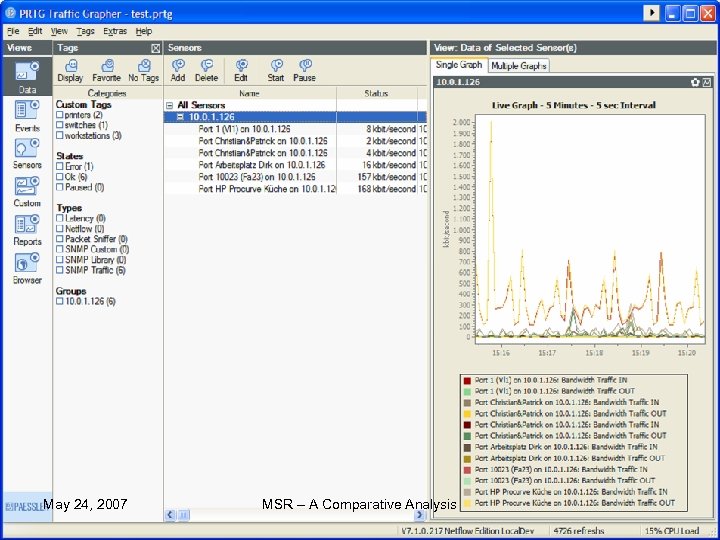Check the Packet Sniffer (0) type filter

pyautogui.click(x=60, y=239)
